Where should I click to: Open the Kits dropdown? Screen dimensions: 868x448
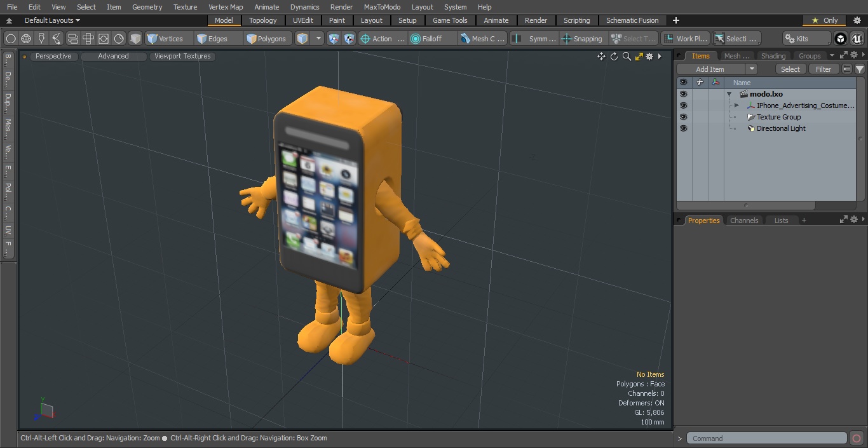tap(806, 39)
